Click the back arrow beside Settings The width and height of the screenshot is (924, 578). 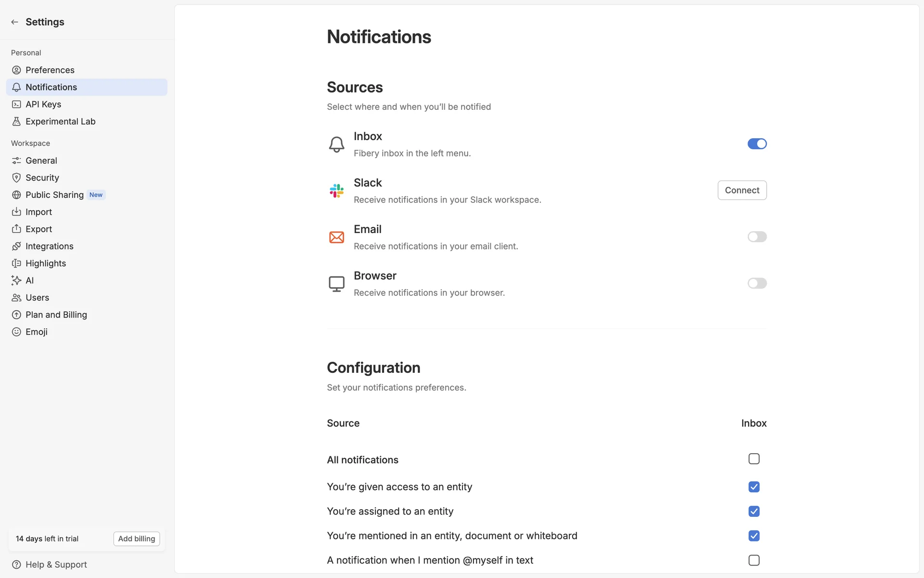click(x=15, y=22)
